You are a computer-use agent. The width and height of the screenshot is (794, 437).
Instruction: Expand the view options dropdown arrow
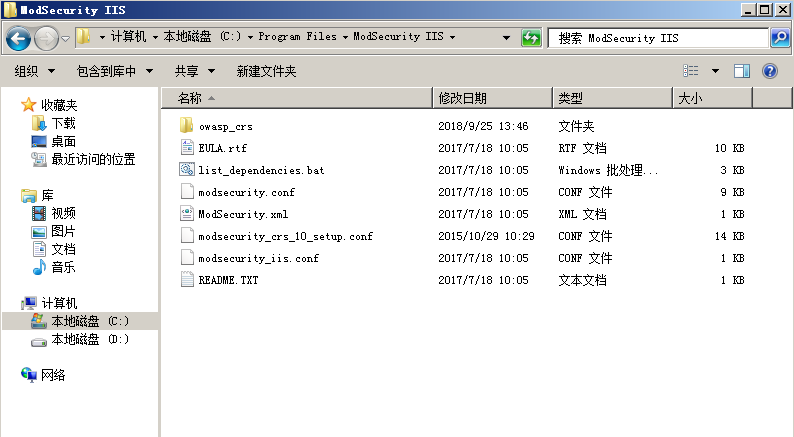(715, 71)
